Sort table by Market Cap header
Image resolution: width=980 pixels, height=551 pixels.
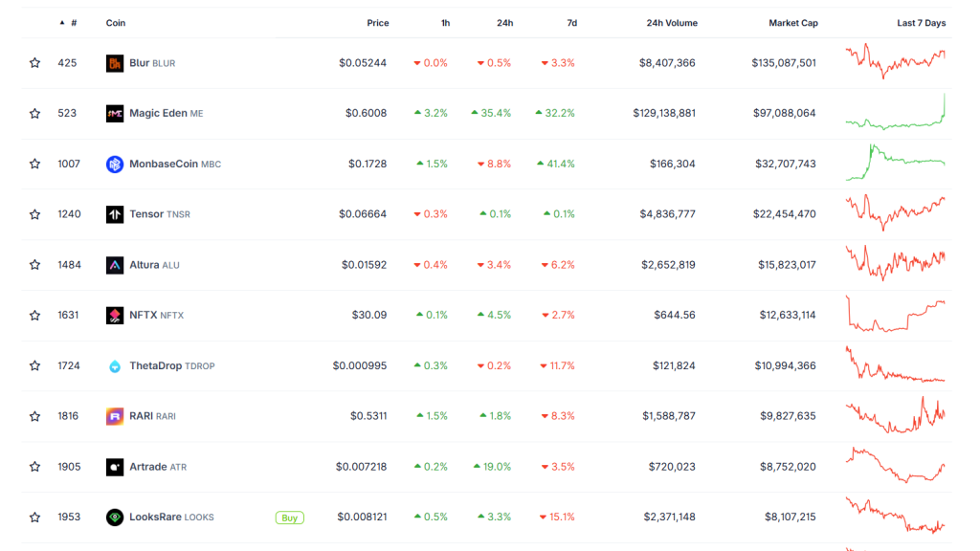[x=792, y=23]
